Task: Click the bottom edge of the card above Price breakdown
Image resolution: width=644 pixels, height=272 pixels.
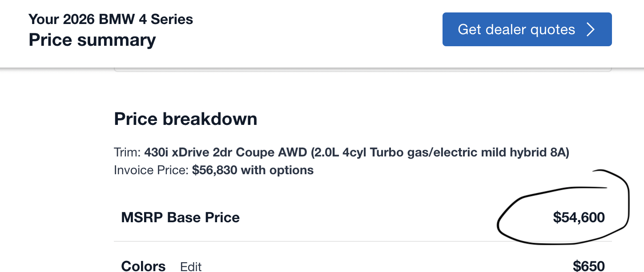Action: coord(363,71)
